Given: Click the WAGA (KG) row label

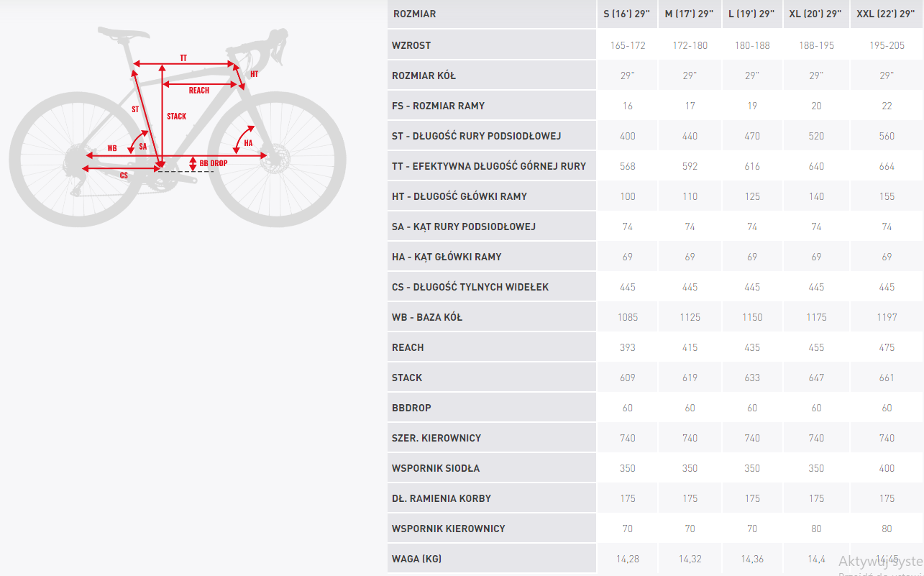Looking at the screenshot, I should pyautogui.click(x=416, y=559).
